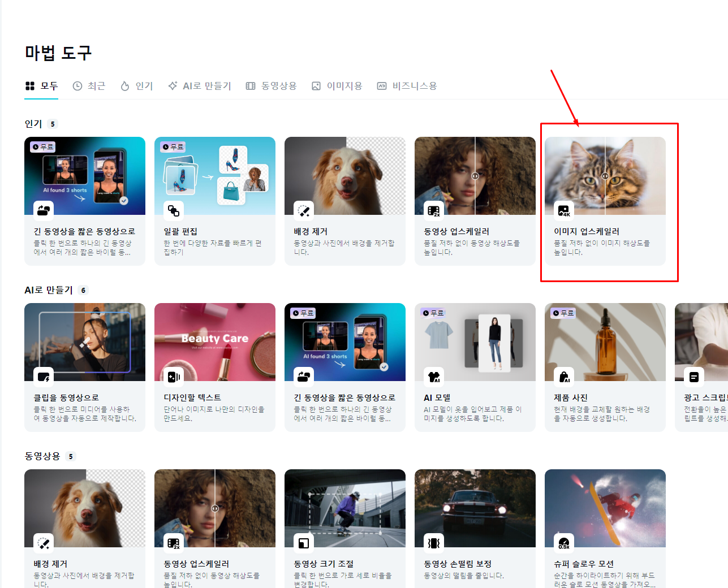728x588 pixels.
Task: Click 2x icon on 동영상 업스케일러 card in 인기
Action: (x=434, y=211)
